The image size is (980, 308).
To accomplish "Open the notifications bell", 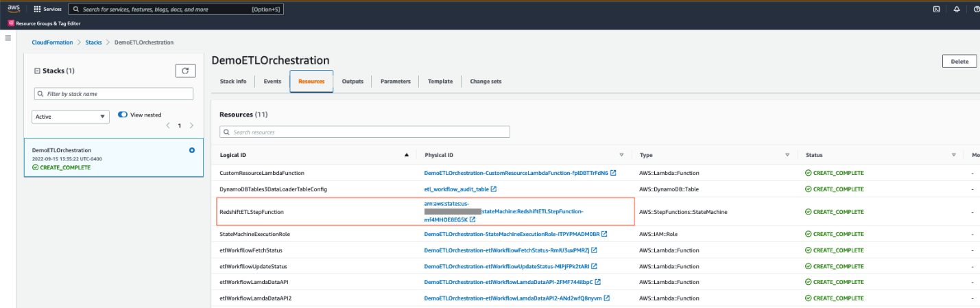I will tap(957, 9).
